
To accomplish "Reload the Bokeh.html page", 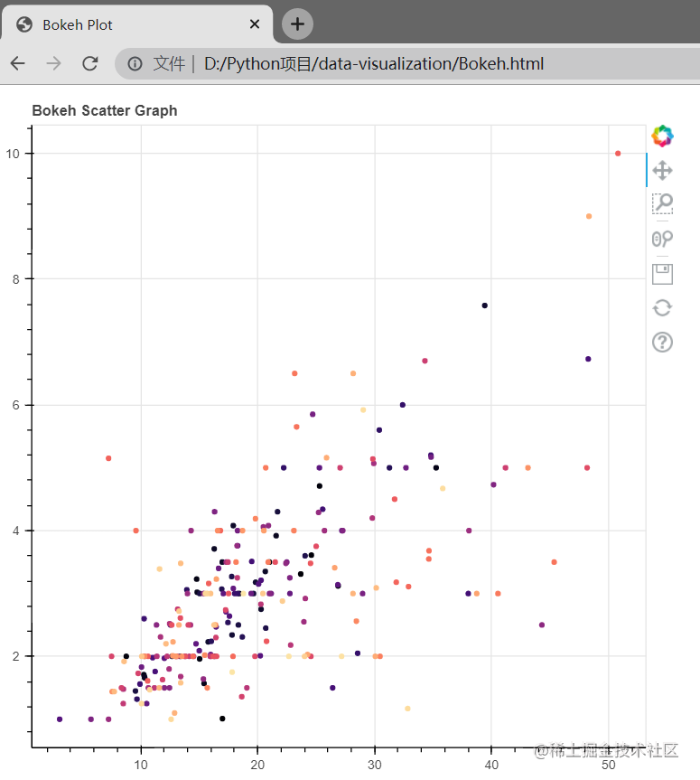I will 90,63.
